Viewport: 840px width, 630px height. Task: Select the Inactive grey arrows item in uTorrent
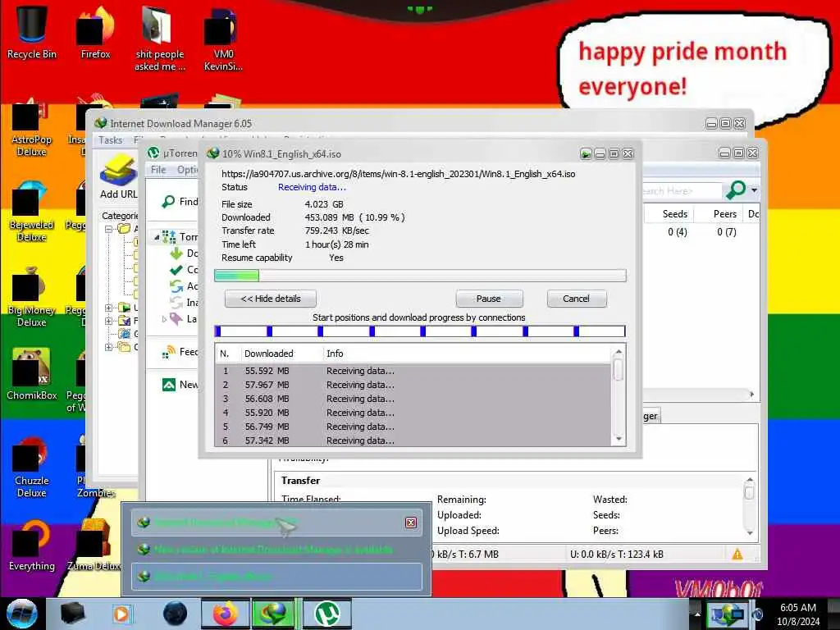(176, 302)
